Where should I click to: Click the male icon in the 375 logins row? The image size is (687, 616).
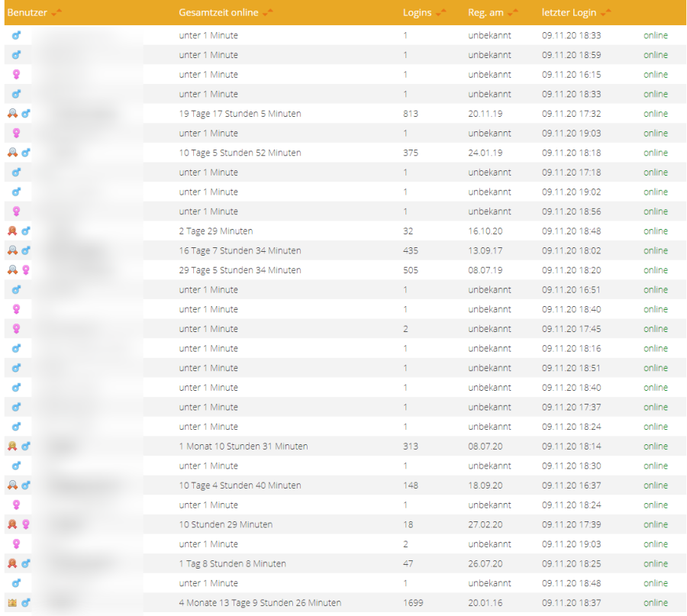coord(26,153)
